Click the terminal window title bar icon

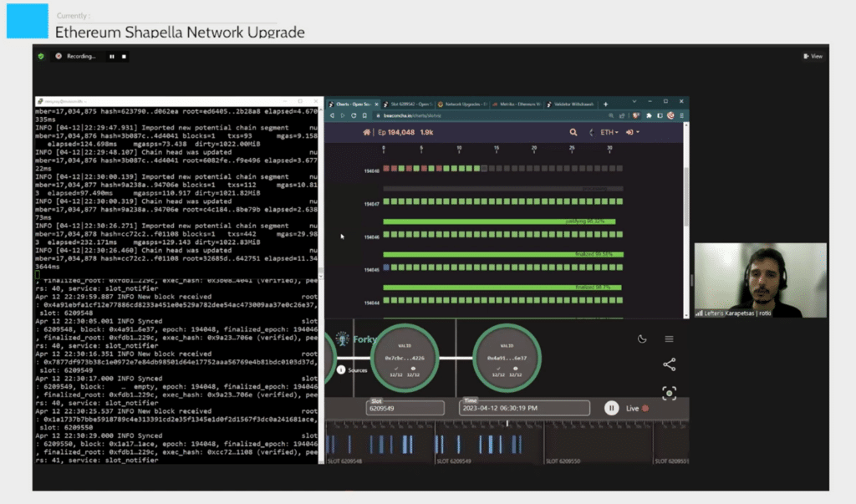40,102
